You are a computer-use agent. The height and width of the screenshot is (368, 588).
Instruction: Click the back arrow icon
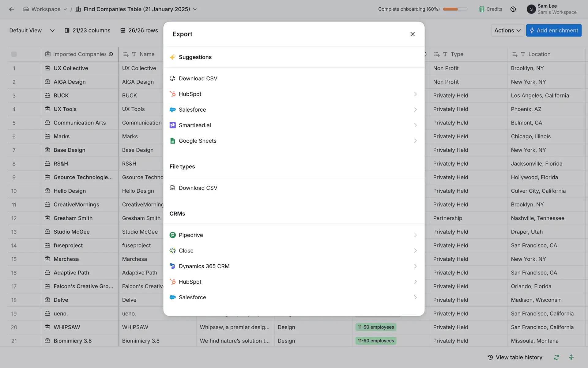tap(12, 9)
